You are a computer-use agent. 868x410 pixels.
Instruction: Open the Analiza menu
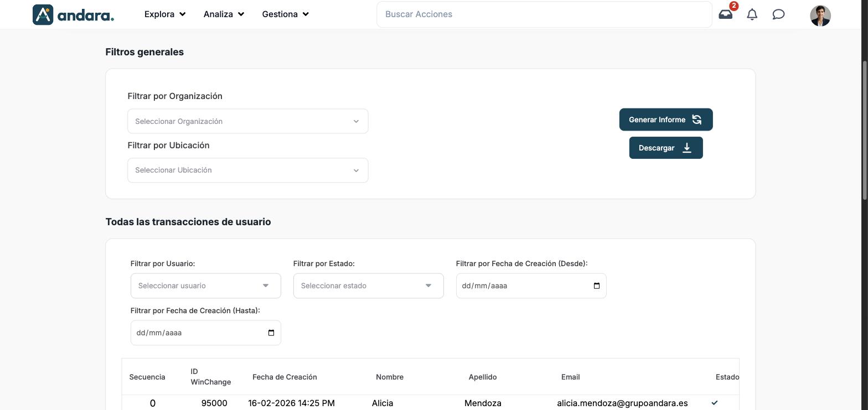tap(224, 14)
